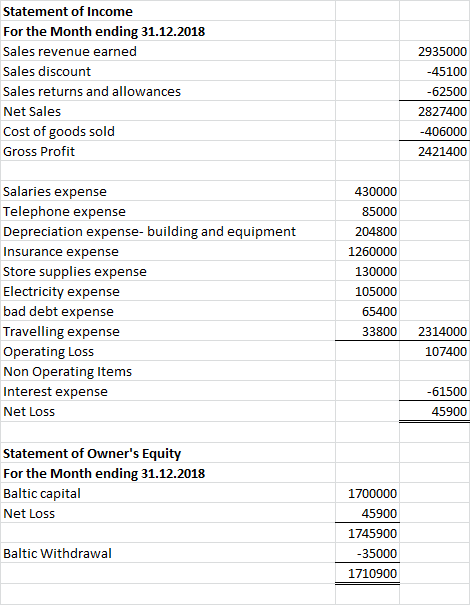Select the 33800 travelling expense value
Image resolution: width=470 pixels, height=605 pixels.
tap(367, 331)
